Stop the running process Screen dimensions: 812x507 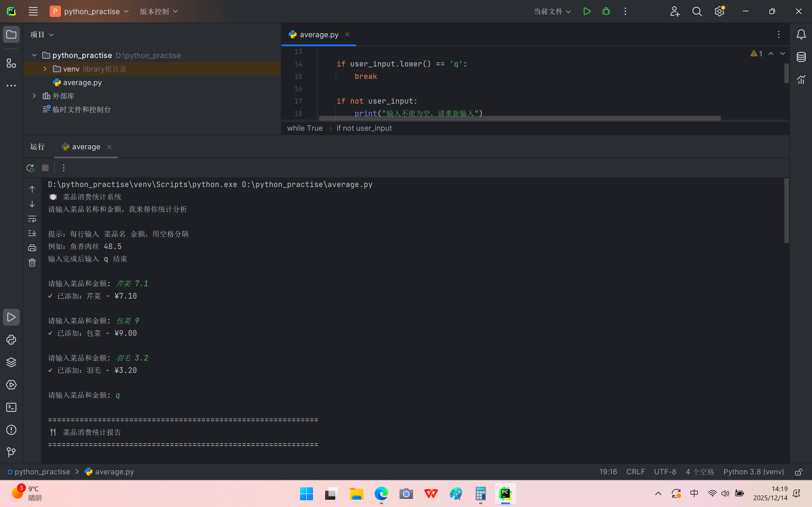pyautogui.click(x=45, y=168)
